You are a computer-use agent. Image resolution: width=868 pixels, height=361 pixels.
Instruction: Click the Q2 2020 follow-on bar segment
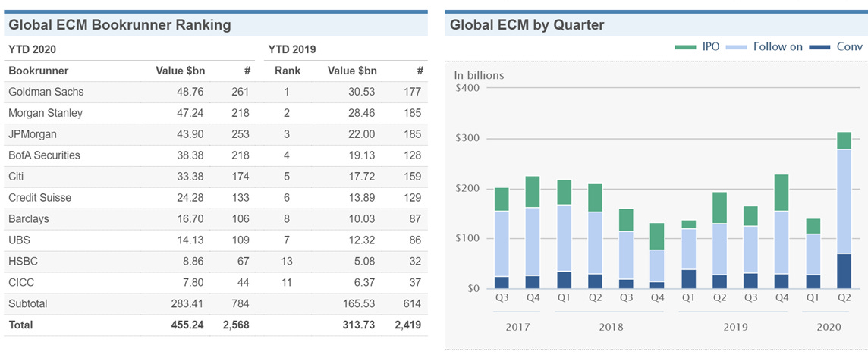(844, 202)
